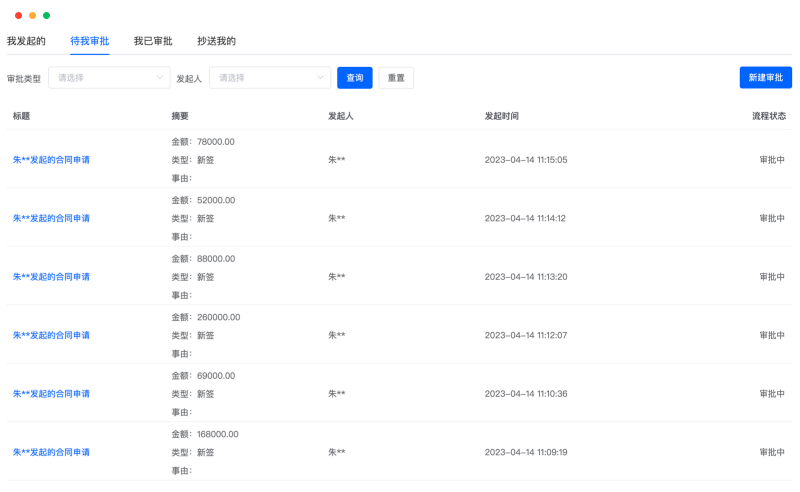Click the 查询 search button
Image resolution: width=800 pixels, height=492 pixels.
click(355, 78)
